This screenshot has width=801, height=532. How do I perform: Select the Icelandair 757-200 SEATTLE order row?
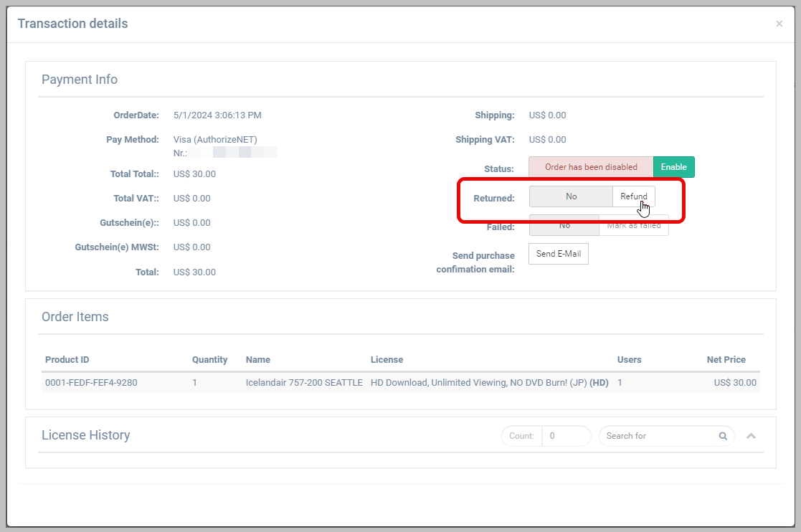coord(304,383)
